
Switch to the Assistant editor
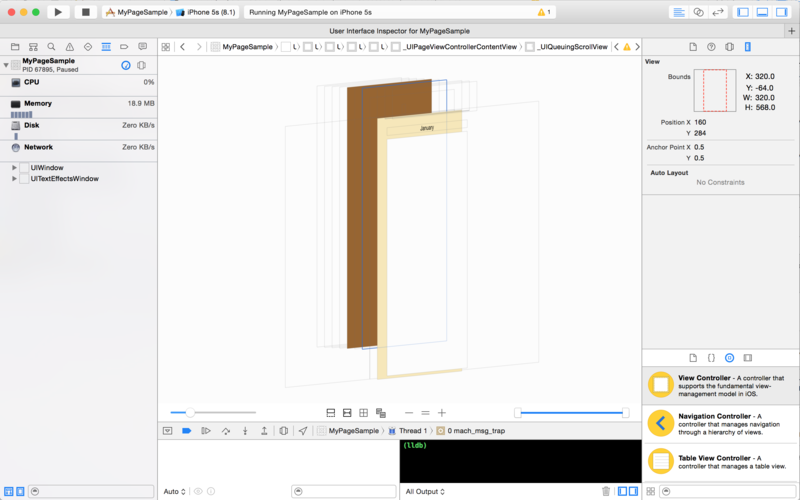[698, 12]
